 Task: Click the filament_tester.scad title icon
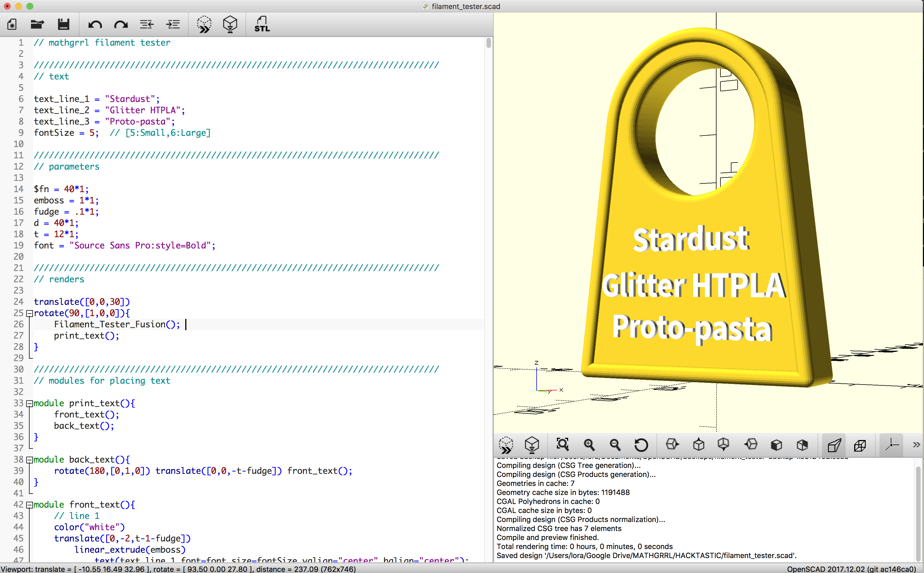(x=425, y=6)
